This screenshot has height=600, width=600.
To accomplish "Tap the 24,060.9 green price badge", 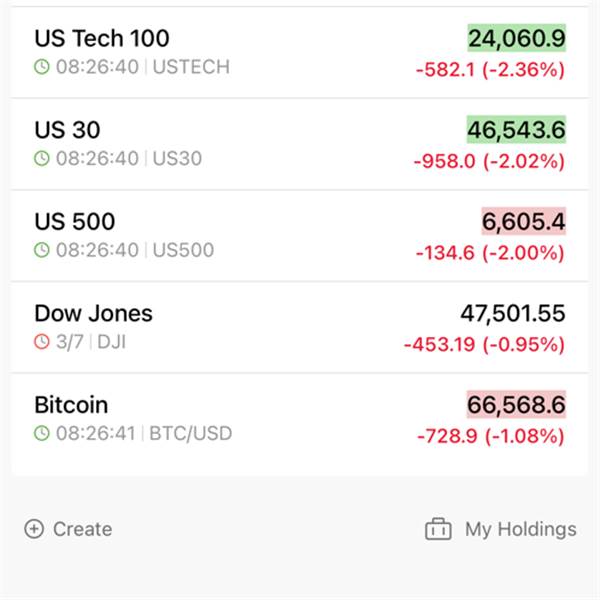I will [x=516, y=39].
